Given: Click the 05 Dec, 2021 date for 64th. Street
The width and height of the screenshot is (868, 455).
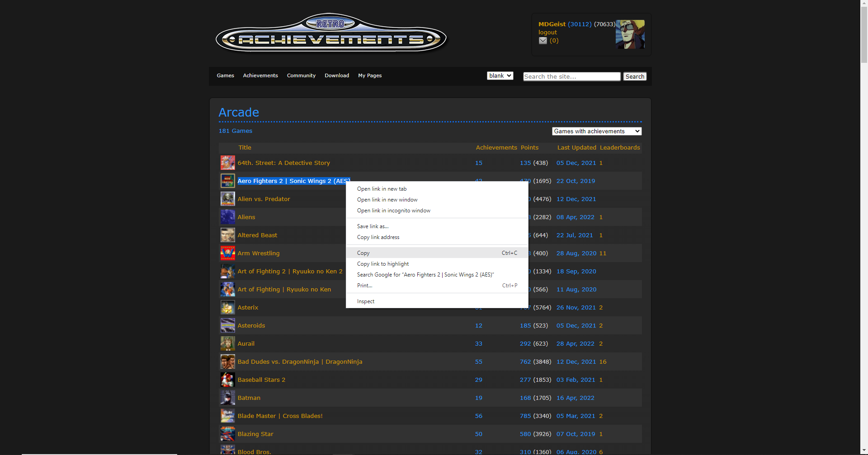Looking at the screenshot, I should coord(576,163).
